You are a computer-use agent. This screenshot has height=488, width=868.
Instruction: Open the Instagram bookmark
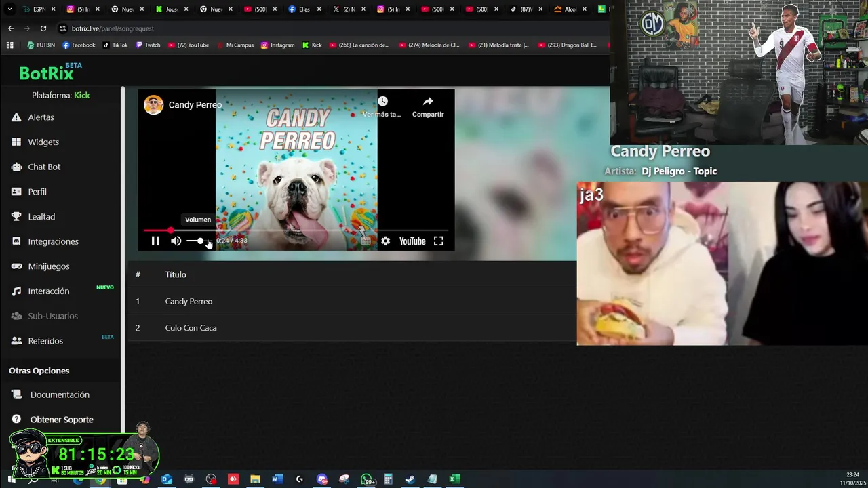pyautogui.click(x=277, y=45)
